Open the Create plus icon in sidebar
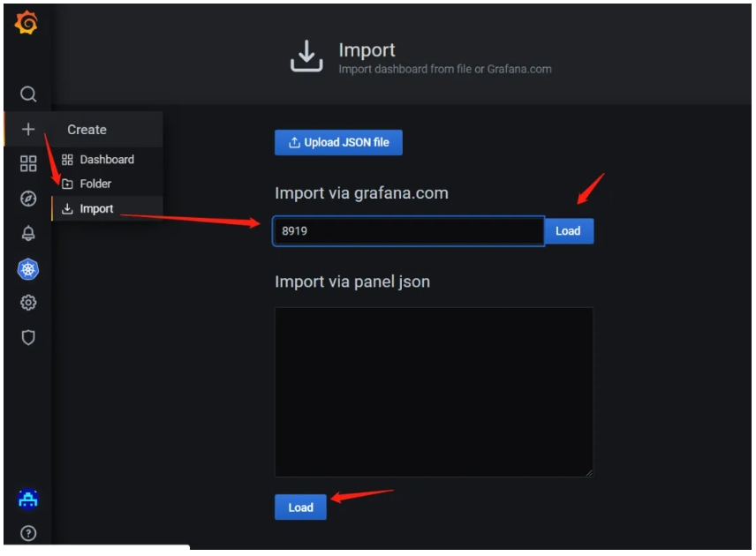 click(28, 129)
